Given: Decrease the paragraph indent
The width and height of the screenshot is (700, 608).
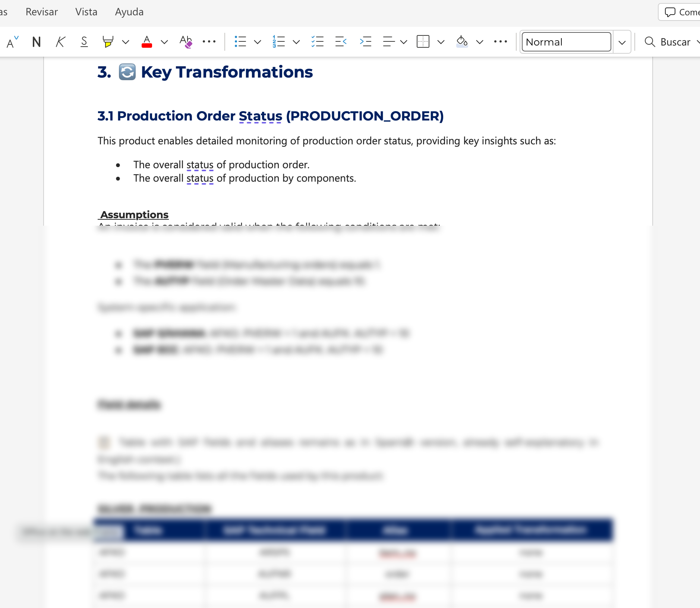Looking at the screenshot, I should click(341, 42).
